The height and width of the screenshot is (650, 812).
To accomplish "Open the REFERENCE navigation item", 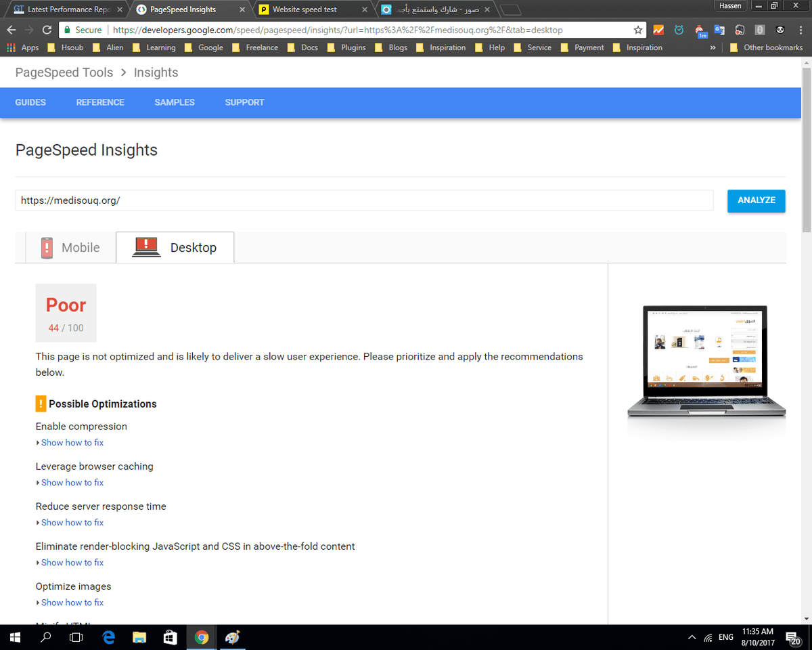I will (100, 102).
